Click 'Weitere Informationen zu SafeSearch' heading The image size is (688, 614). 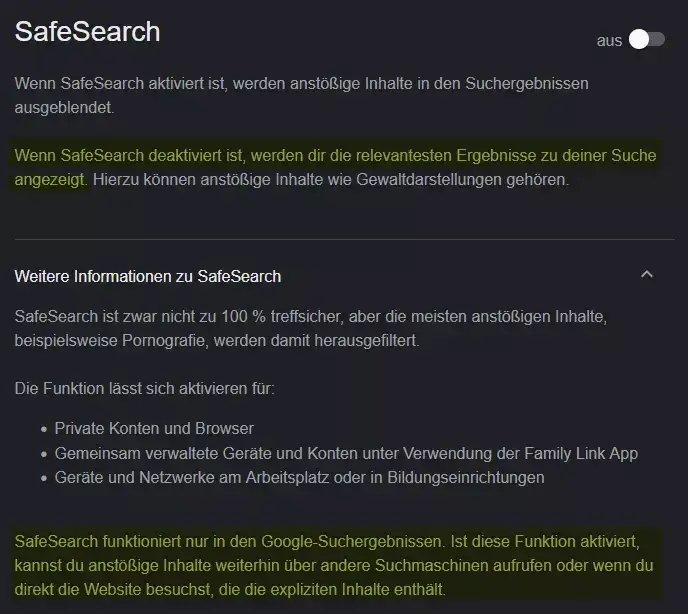coord(148,276)
